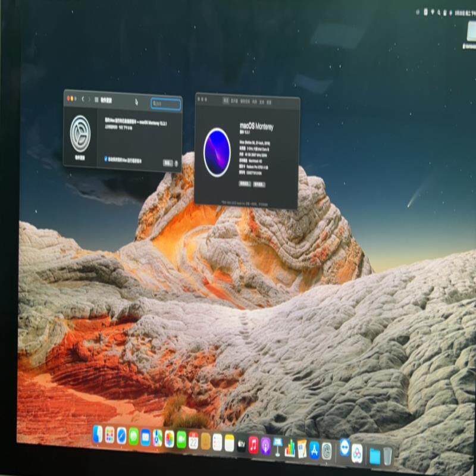Screen dimensions: 476x476
Task: Open Podcasts from the Dock
Action: [x=265, y=446]
